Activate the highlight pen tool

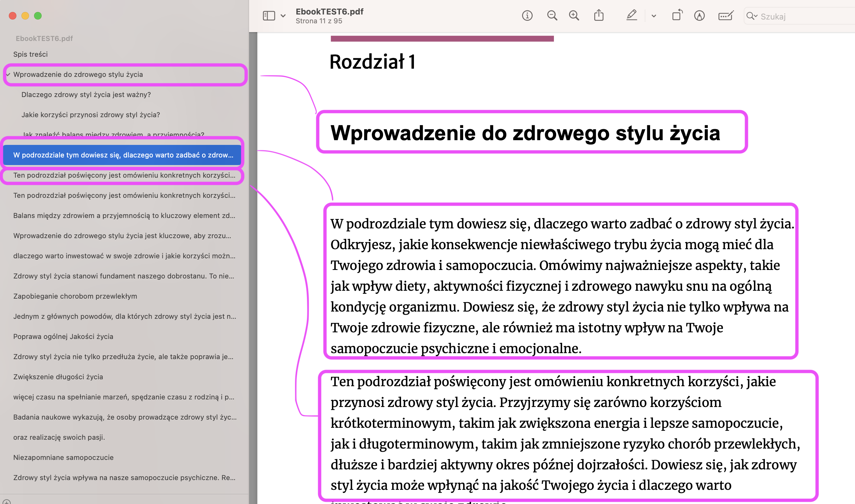[631, 15]
